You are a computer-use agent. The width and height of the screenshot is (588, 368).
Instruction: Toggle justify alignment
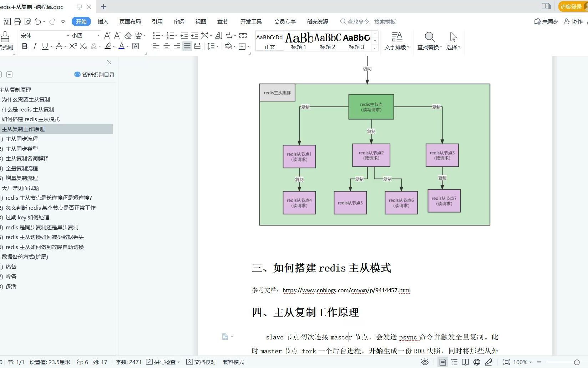187,46
